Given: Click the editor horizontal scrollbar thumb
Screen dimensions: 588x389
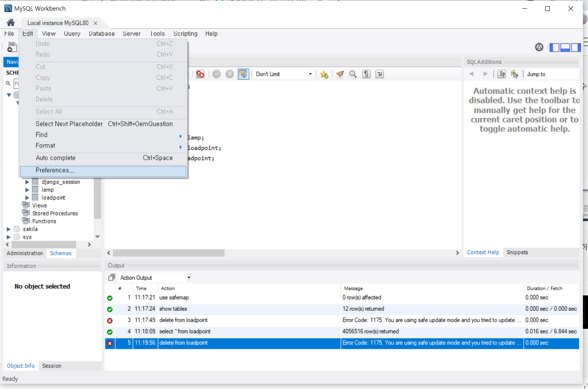Looking at the screenshot, I should (x=169, y=253).
